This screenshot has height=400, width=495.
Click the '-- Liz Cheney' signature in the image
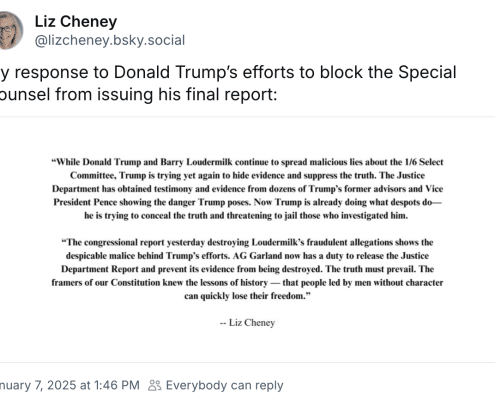tap(247, 323)
